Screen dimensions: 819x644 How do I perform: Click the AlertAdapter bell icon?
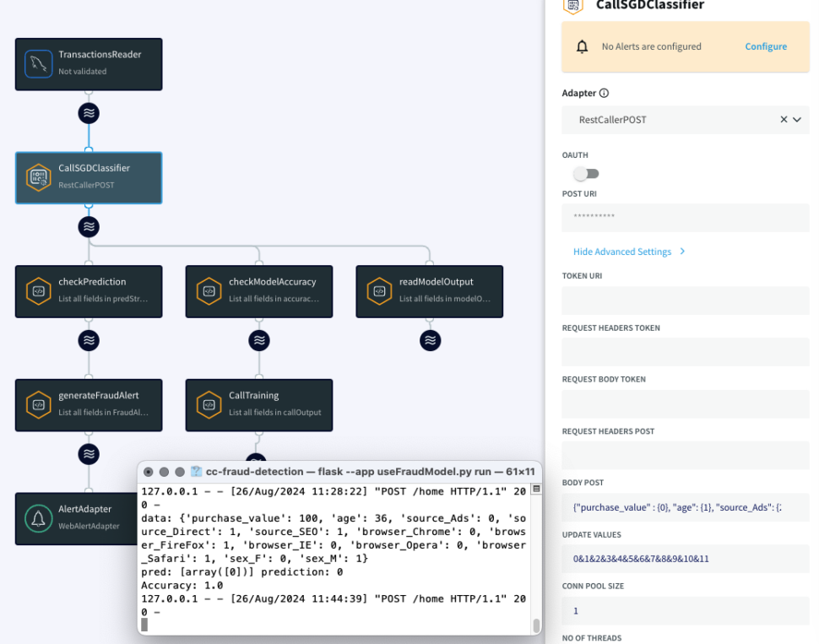[x=39, y=517]
